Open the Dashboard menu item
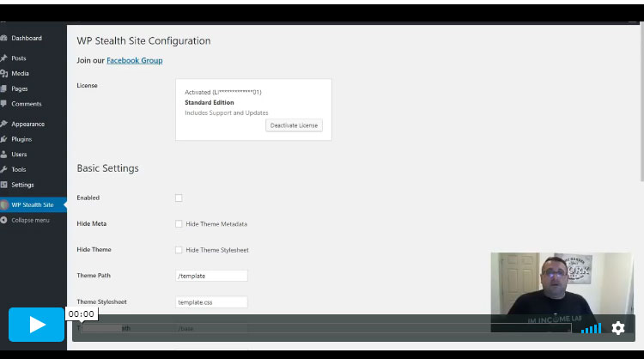 tap(27, 38)
